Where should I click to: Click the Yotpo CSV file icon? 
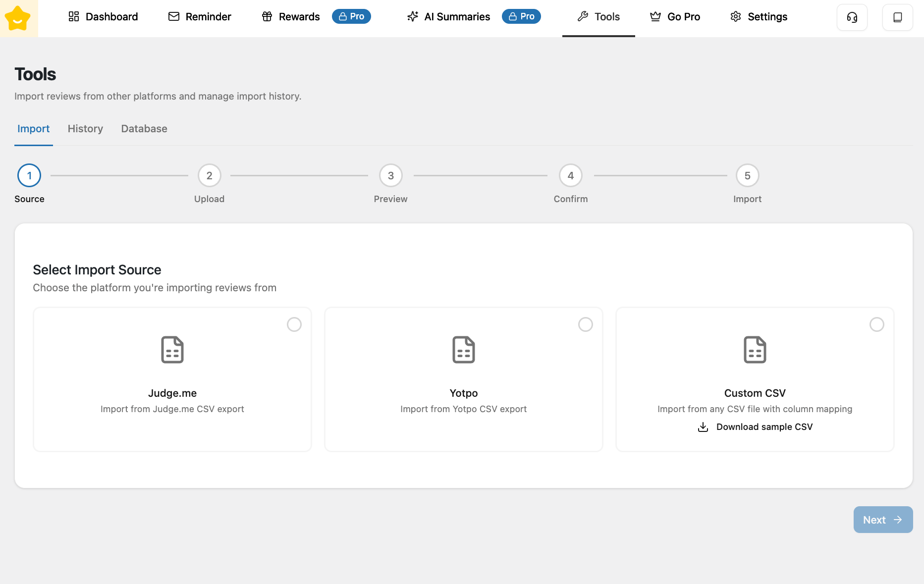coord(463,350)
